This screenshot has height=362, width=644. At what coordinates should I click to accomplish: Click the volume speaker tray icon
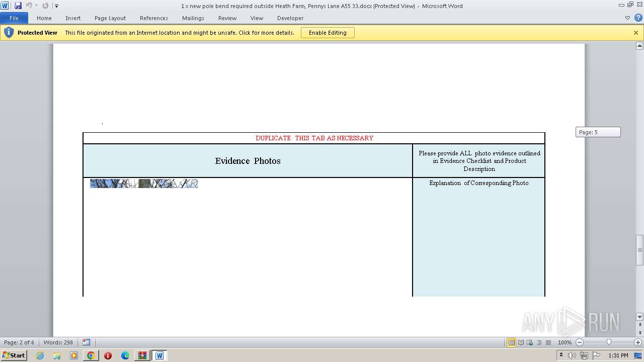point(572,355)
